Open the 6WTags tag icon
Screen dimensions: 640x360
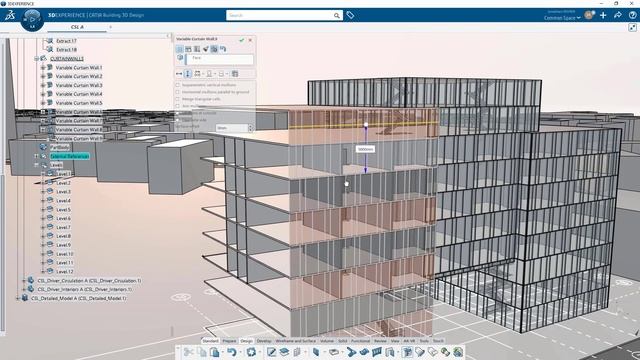(x=350, y=16)
